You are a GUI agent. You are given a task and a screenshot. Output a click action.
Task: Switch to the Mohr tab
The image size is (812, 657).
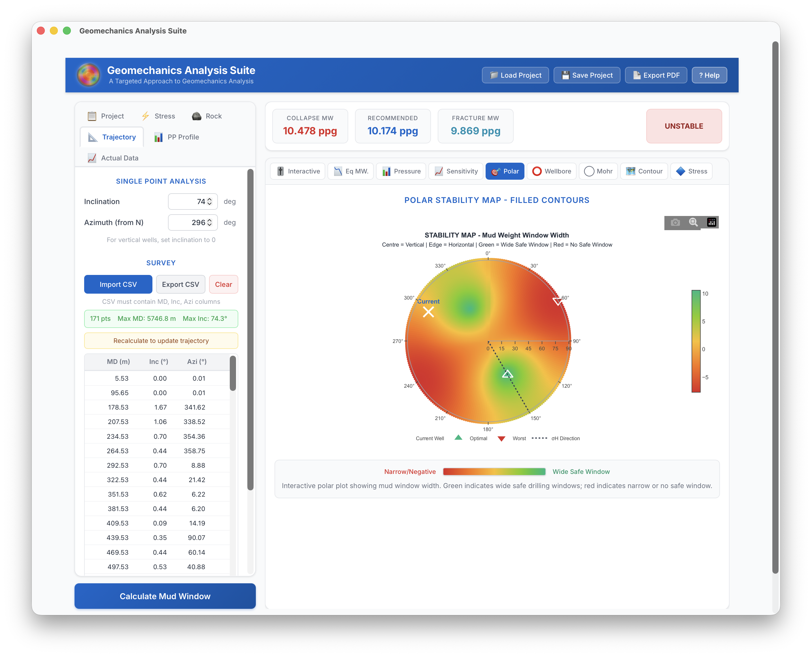(598, 171)
